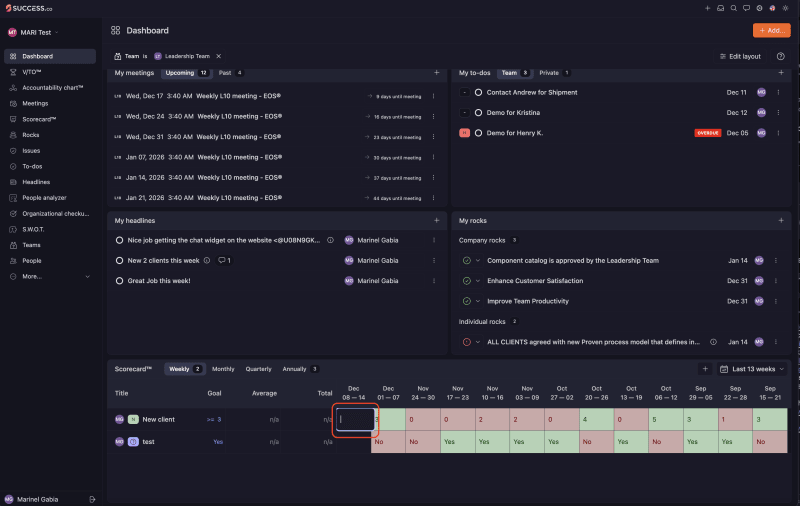Viewport: 800px width, 506px height.
Task: Go to Rocks in sidebar
Action: tap(50, 135)
